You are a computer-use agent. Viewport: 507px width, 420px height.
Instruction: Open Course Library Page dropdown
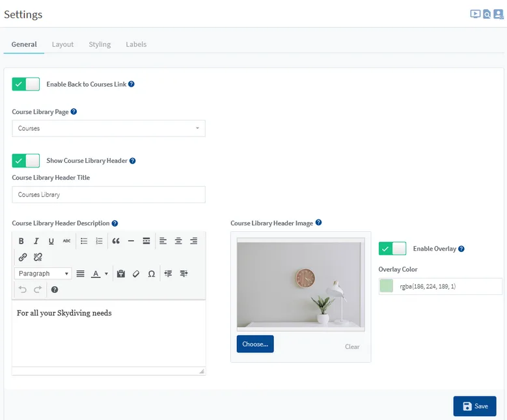click(109, 128)
